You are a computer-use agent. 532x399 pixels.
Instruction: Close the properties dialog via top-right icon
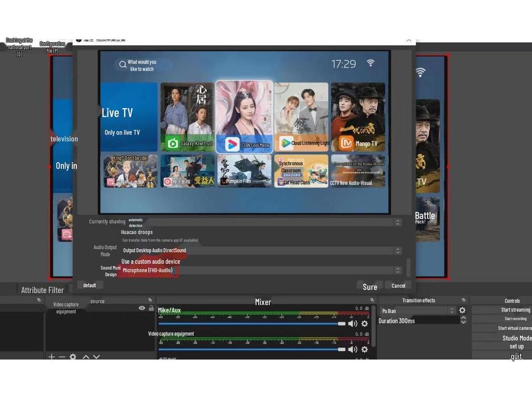point(409,41)
